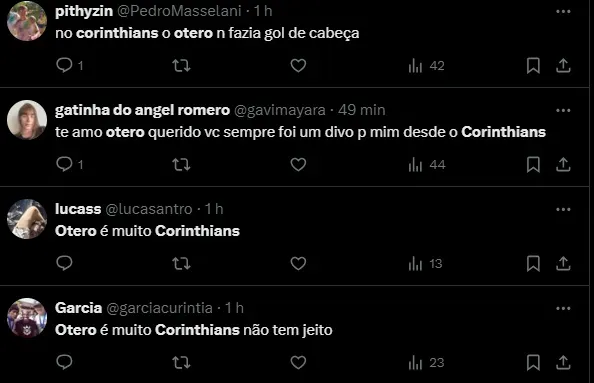This screenshot has height=383, width=594.
Task: Retweet gatinha do angel romero's post
Action: tap(181, 164)
